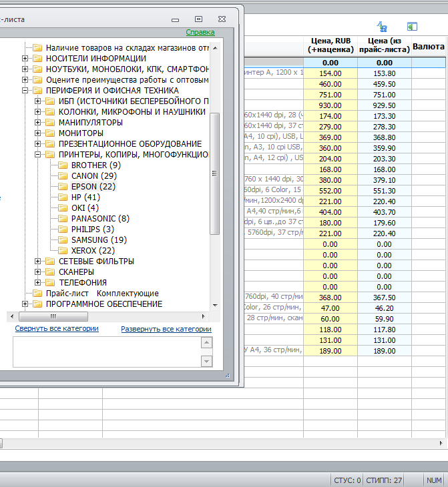Collapse the ПЕРИФЕРИЯ И ОФИСНАЯ ТЕХНИКА node
Viewport: 448px width, 487px height.
(x=25, y=90)
